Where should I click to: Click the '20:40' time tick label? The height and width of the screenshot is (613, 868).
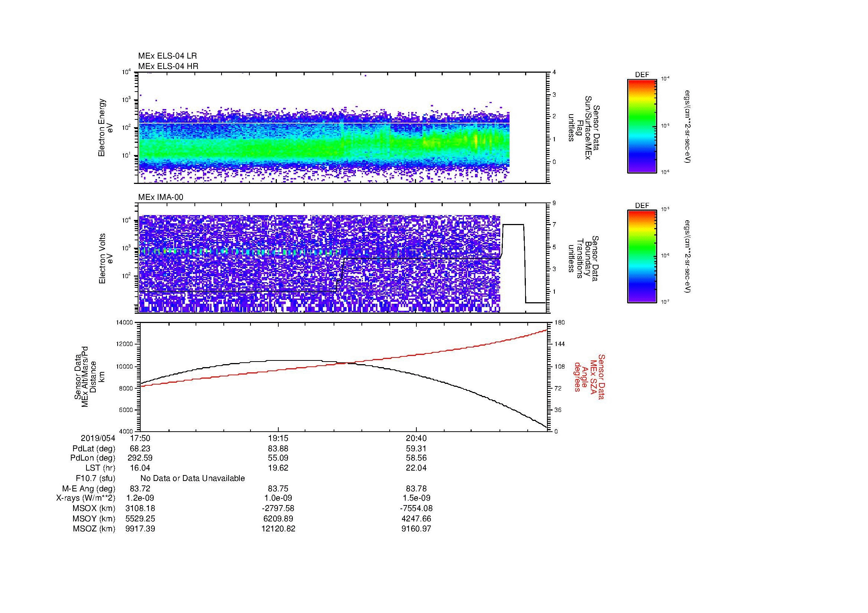tap(416, 438)
